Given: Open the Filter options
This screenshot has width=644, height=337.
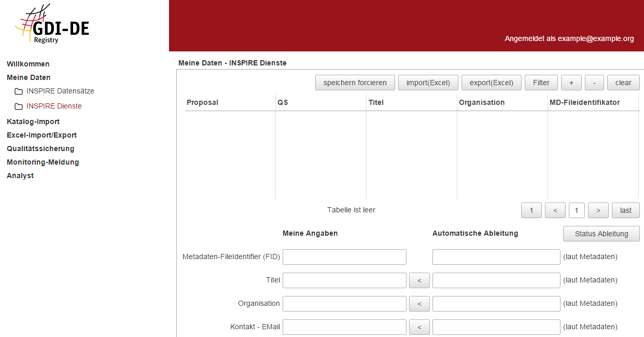Looking at the screenshot, I should click(x=541, y=83).
